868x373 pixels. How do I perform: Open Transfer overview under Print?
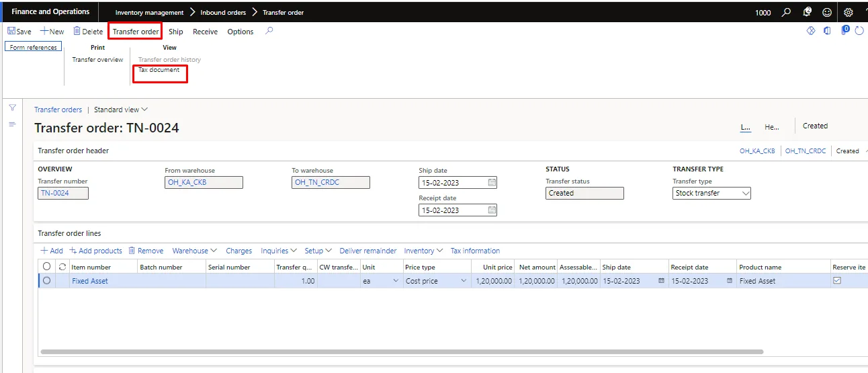tap(97, 60)
